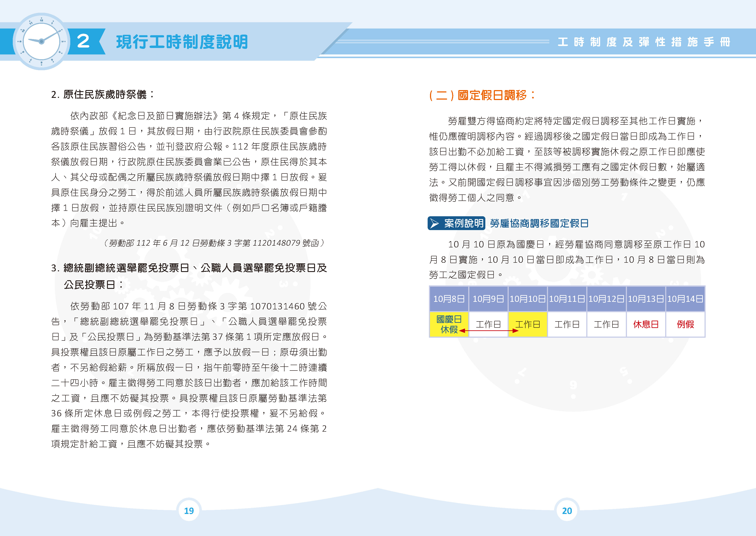Click the arrow icon beside 案例說明
This screenshot has width=756, height=536.
(435, 223)
